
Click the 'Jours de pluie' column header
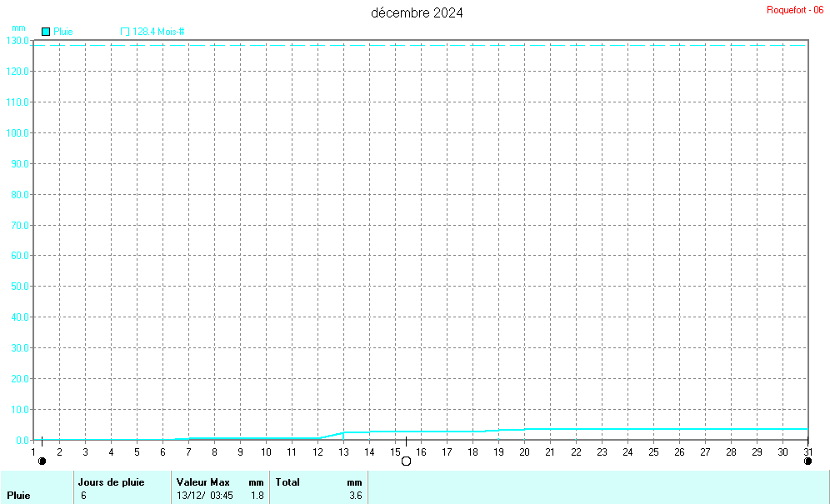[x=111, y=482]
